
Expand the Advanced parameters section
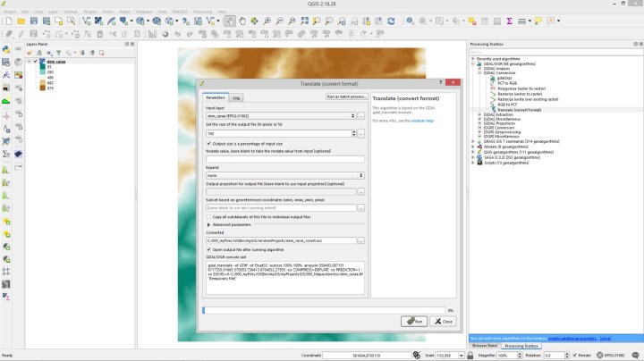[x=208, y=225]
